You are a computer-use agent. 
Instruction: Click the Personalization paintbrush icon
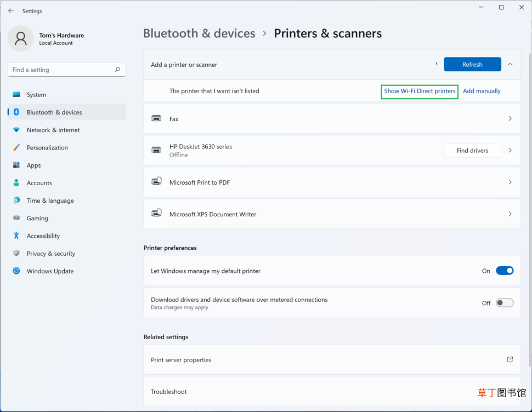coord(16,147)
